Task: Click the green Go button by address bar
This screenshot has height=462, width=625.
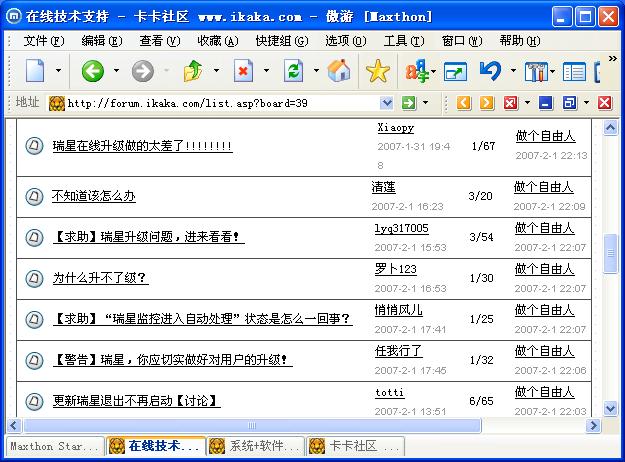Action: point(409,103)
